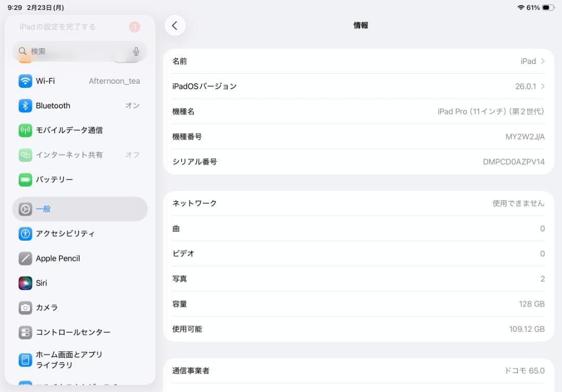This screenshot has width=562, height=392.
Task: Tap the 情報 page title
Action: (361, 25)
